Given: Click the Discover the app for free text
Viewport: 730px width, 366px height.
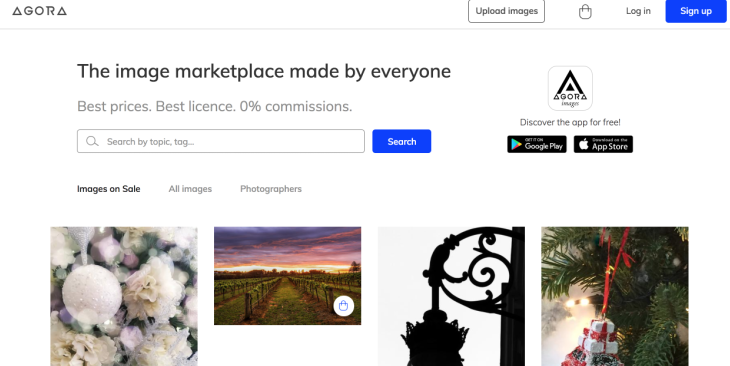Looking at the screenshot, I should pos(570,122).
